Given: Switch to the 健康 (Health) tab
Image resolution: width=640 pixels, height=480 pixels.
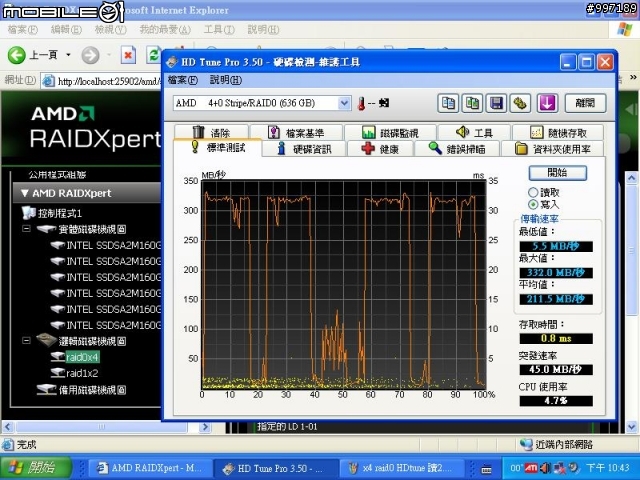Looking at the screenshot, I should point(380,149).
